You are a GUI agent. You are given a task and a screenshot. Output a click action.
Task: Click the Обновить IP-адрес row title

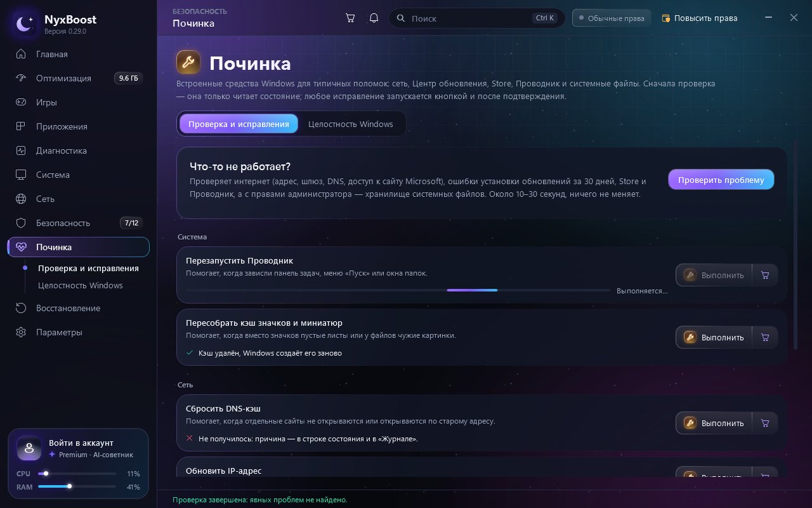pyautogui.click(x=223, y=471)
